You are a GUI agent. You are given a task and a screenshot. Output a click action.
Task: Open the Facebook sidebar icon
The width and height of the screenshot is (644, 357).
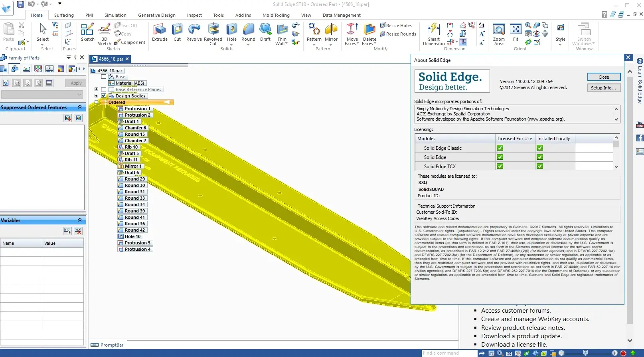[640, 138]
